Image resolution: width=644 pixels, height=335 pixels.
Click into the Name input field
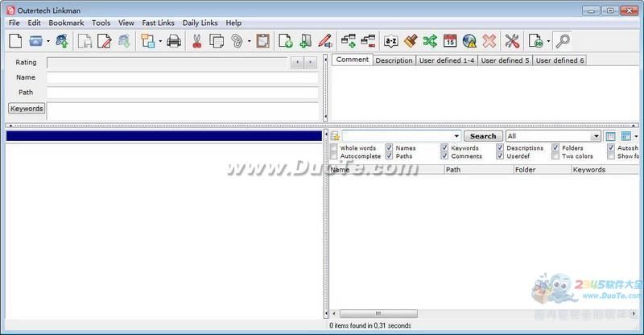[x=183, y=77]
